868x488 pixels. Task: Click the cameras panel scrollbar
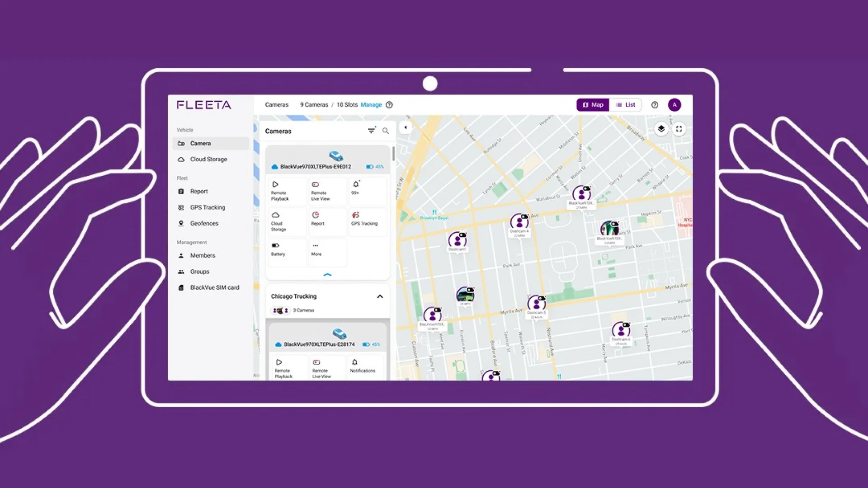[x=393, y=154]
